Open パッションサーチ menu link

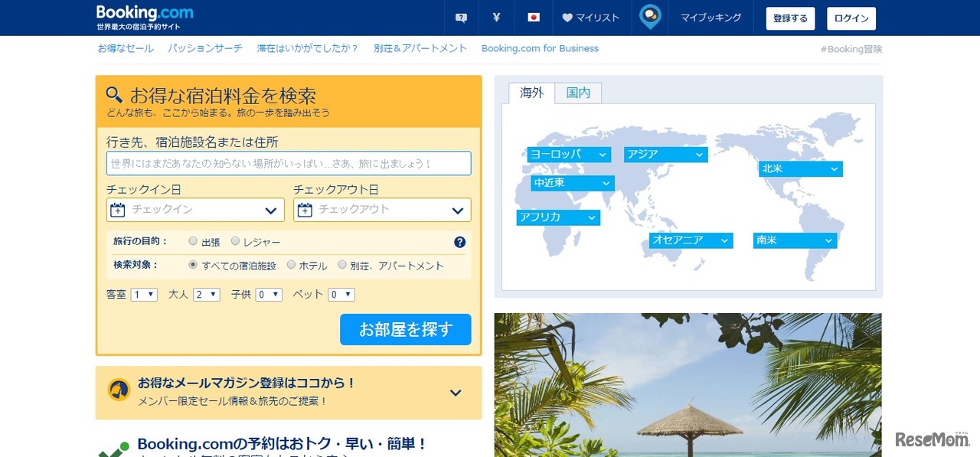[x=205, y=48]
